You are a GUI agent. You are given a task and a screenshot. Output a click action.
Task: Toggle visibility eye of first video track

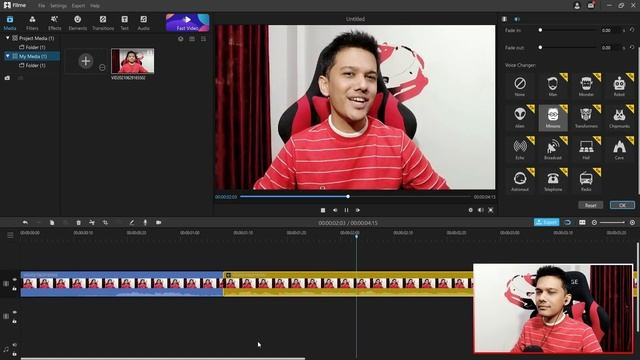15,280
